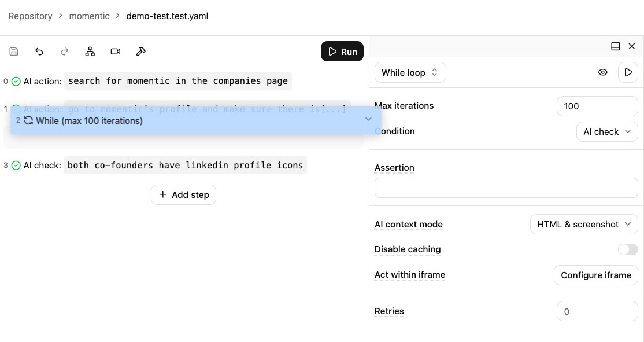
Task: Click the Assertion label
Action: coord(394,168)
